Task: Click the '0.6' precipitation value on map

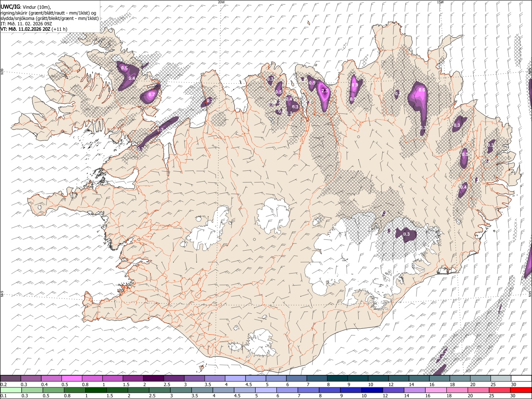Action: click(422, 90)
